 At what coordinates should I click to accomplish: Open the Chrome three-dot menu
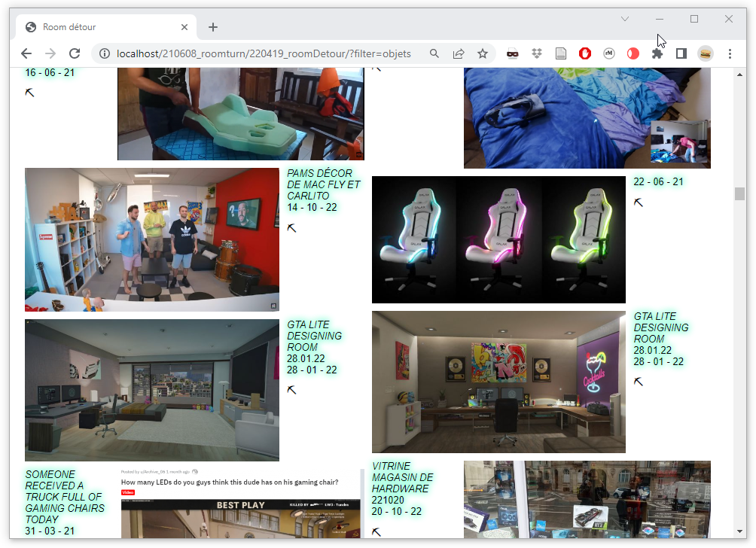[730, 53]
